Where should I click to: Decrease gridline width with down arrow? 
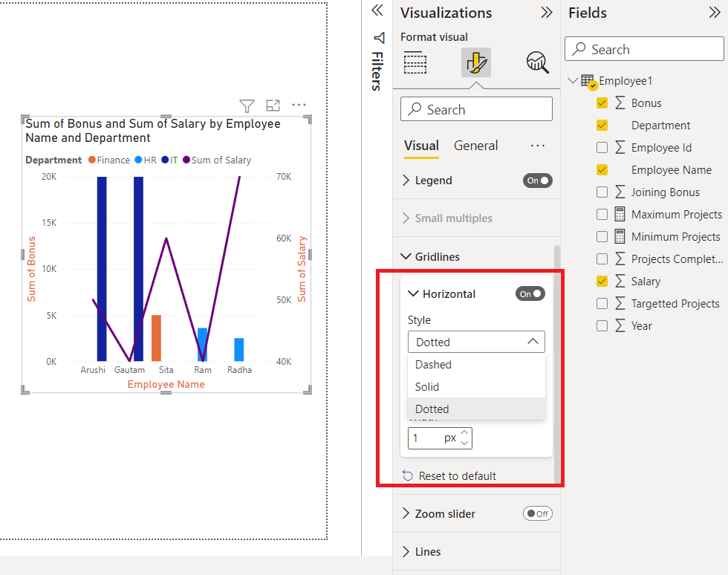point(464,443)
